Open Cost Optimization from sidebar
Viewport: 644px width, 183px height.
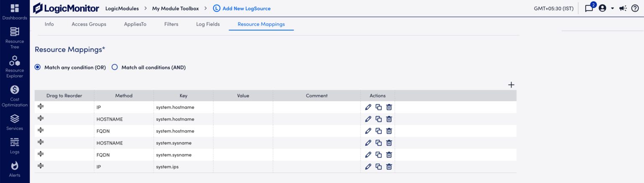15,96
